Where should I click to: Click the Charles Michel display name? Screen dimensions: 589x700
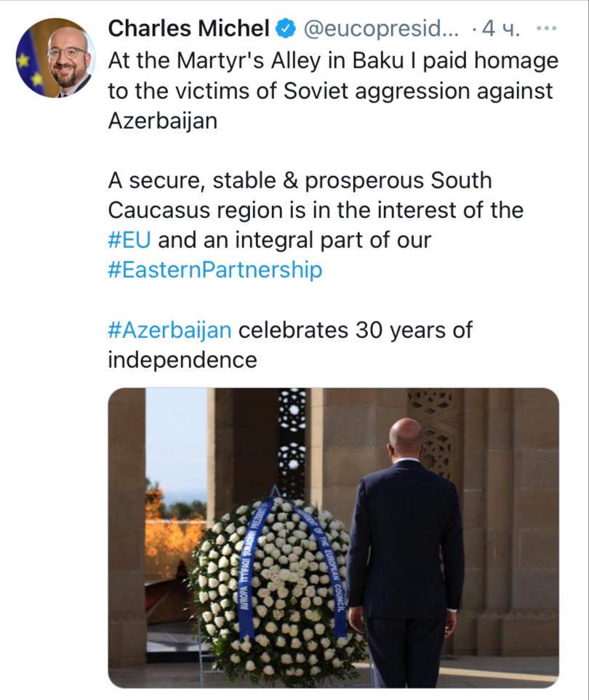(188, 29)
